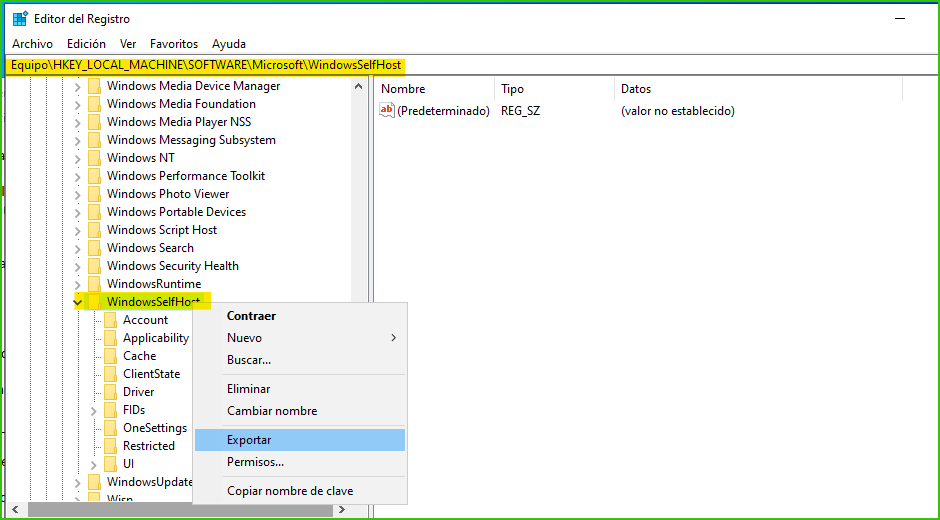
Task: Click the Registry Editor app icon in title bar
Action: [20, 19]
